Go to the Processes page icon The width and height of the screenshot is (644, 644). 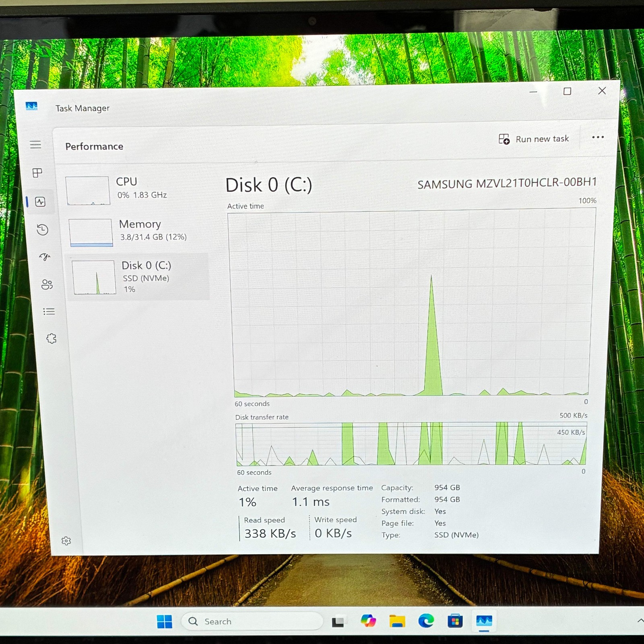37,173
